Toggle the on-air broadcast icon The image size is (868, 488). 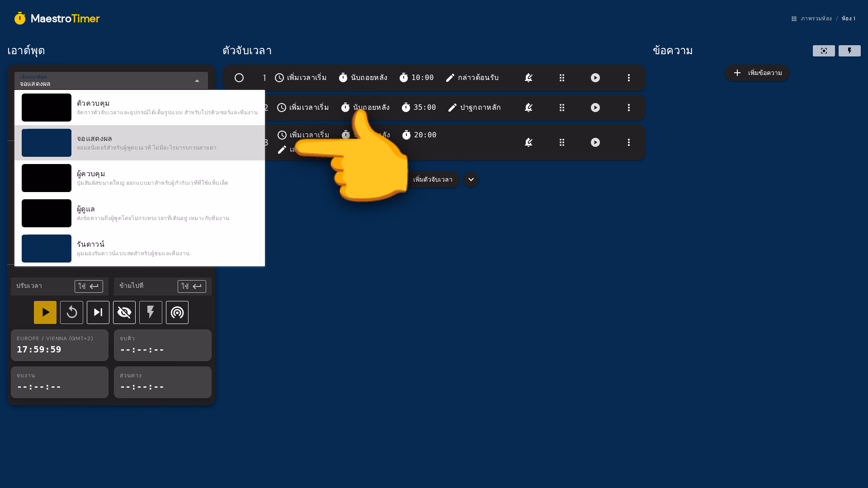pos(177,312)
